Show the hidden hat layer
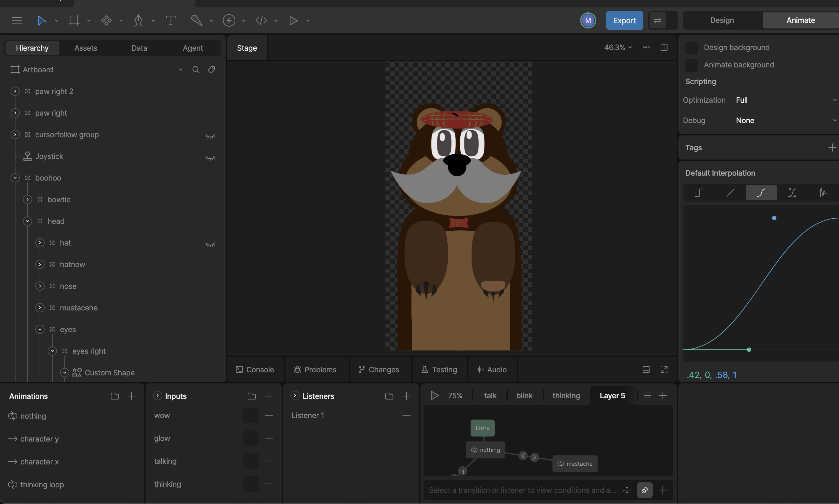Image resolution: width=839 pixels, height=504 pixels. click(210, 244)
